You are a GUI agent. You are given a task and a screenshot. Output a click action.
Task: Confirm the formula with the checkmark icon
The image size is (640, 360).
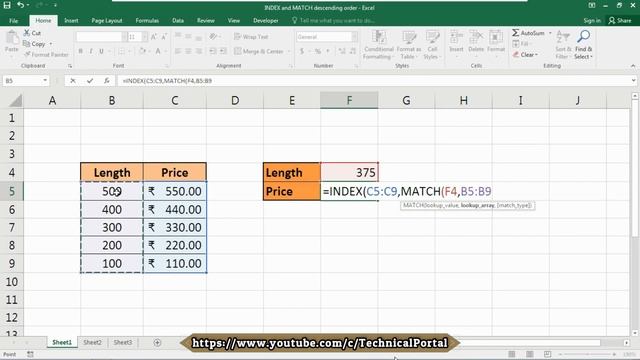90,81
